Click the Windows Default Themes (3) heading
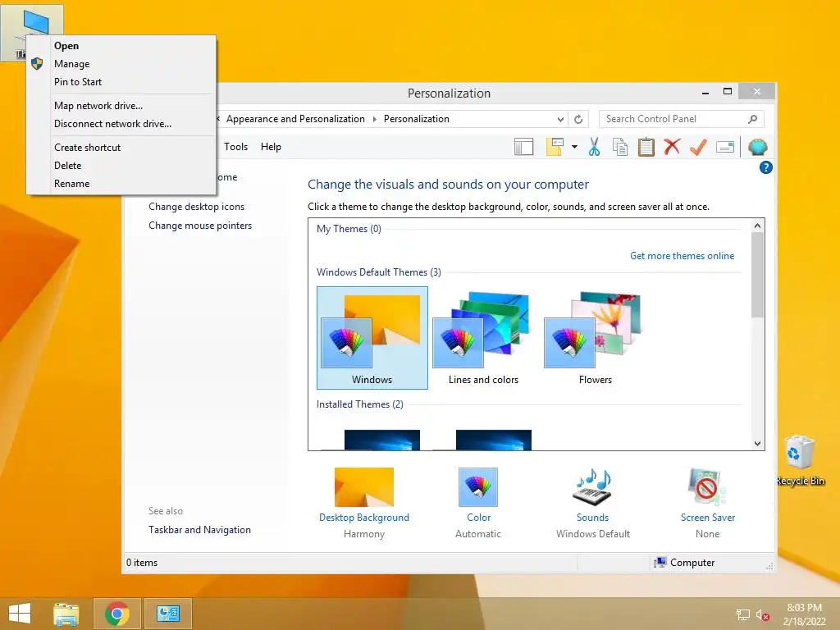The height and width of the screenshot is (630, 840). click(x=379, y=272)
